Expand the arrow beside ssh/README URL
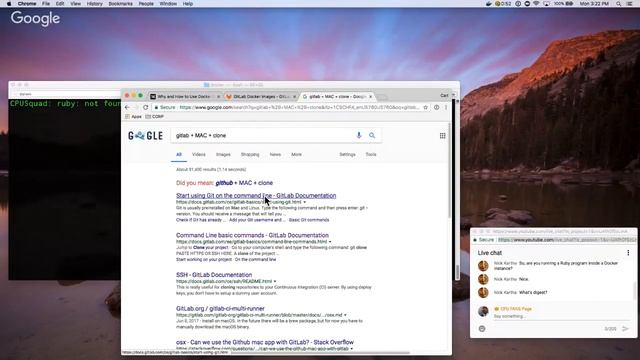The height and width of the screenshot is (360, 640). tap(275, 281)
